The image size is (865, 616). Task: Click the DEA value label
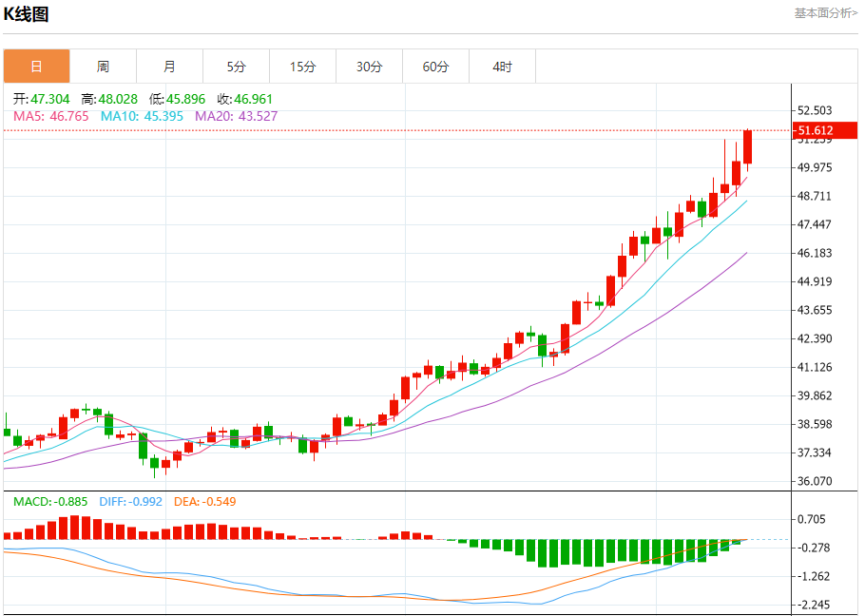[x=205, y=501]
